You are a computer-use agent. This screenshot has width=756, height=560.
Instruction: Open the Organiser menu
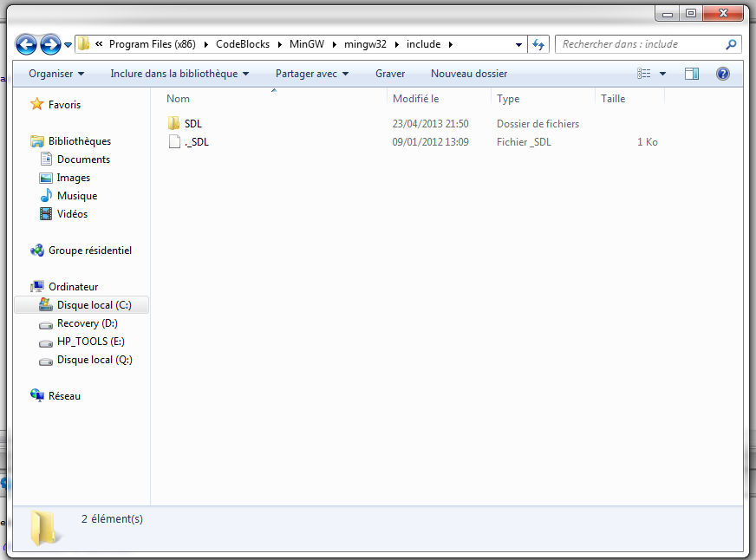click(x=56, y=74)
